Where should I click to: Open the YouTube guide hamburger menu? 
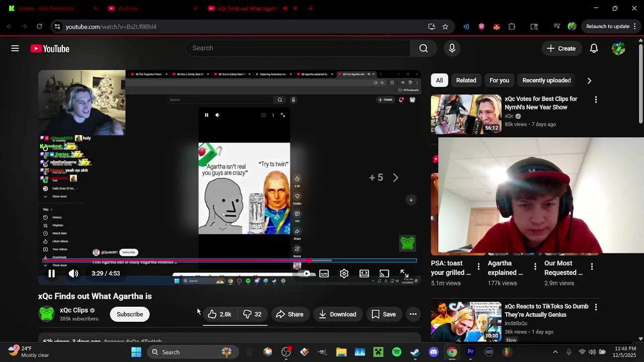[15, 48]
